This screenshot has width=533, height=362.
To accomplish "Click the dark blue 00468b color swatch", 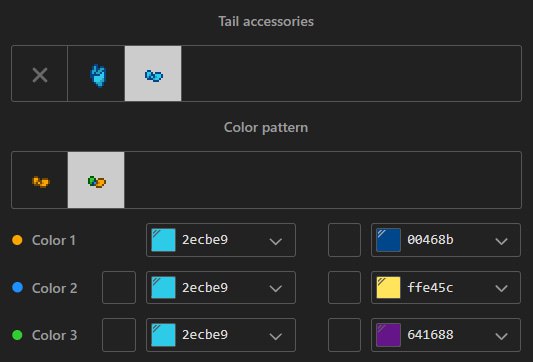I will (x=389, y=240).
